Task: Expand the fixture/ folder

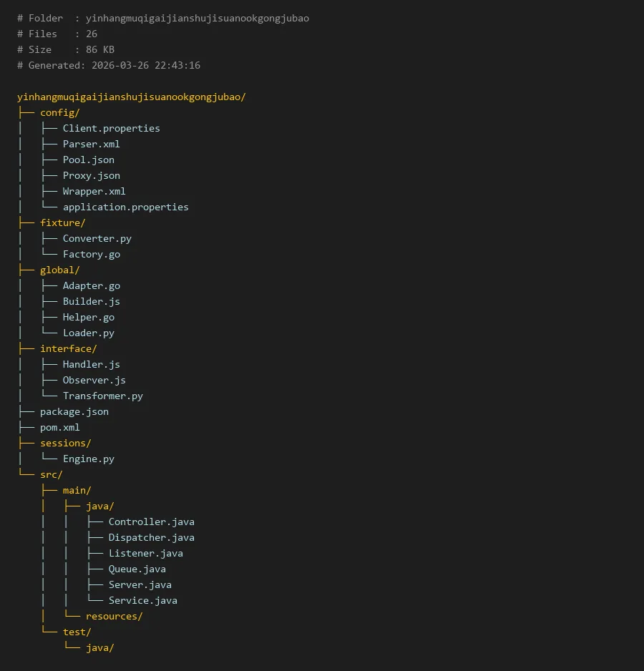Action: [62, 223]
